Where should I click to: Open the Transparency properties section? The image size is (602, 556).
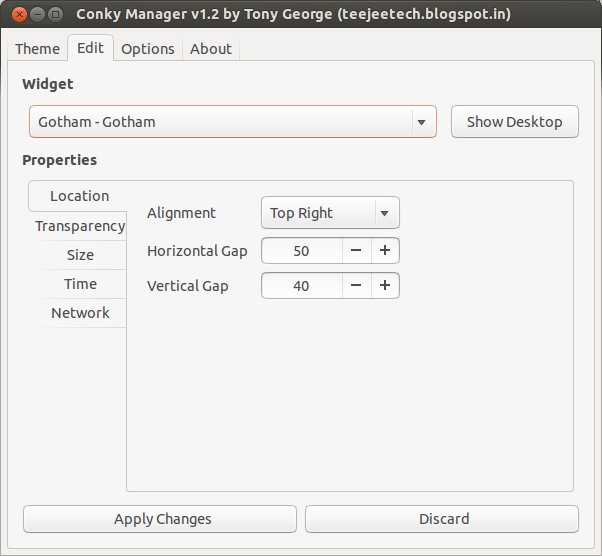click(79, 226)
